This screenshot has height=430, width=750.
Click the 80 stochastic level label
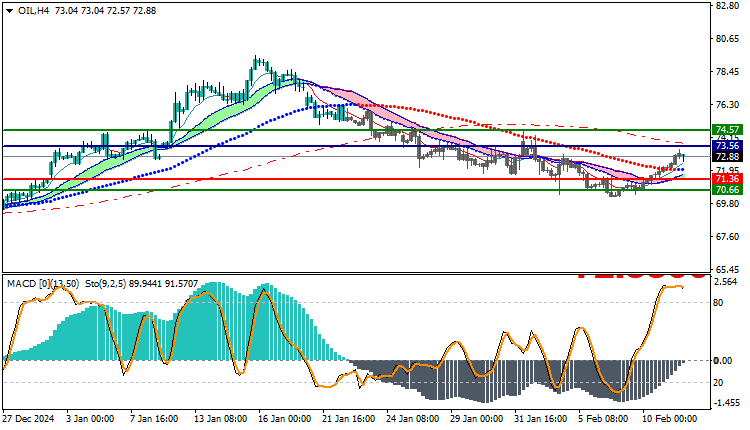[x=718, y=303]
